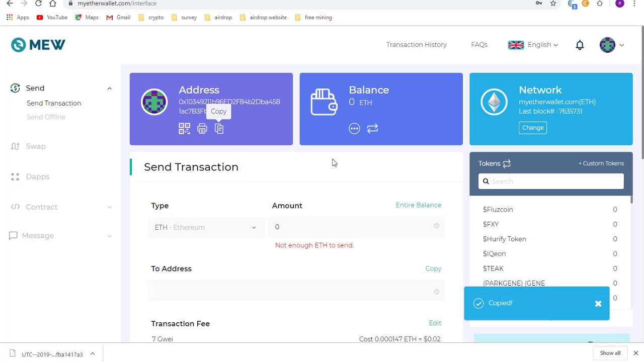Open Chrome Apps shortcut
The image size is (644, 362).
click(18, 18)
